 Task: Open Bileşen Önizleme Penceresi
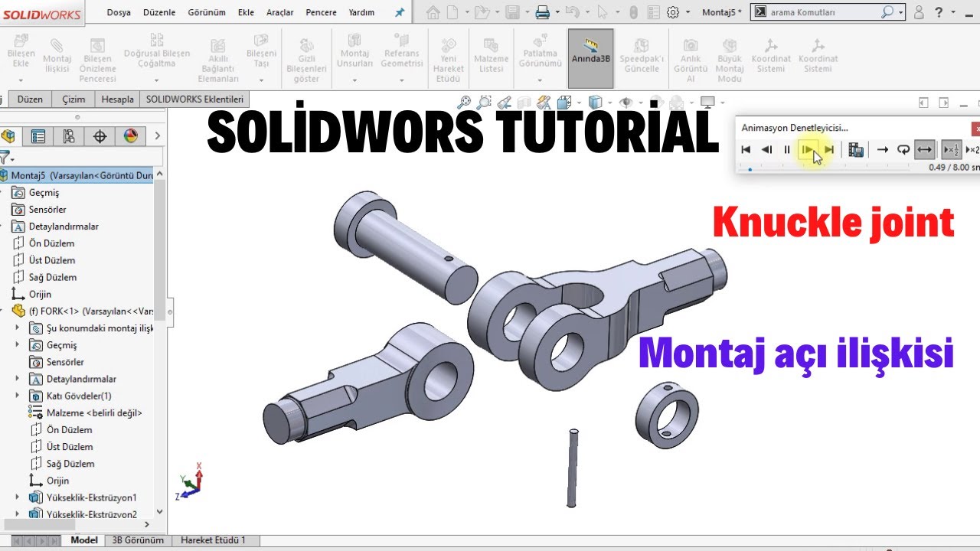[97, 59]
